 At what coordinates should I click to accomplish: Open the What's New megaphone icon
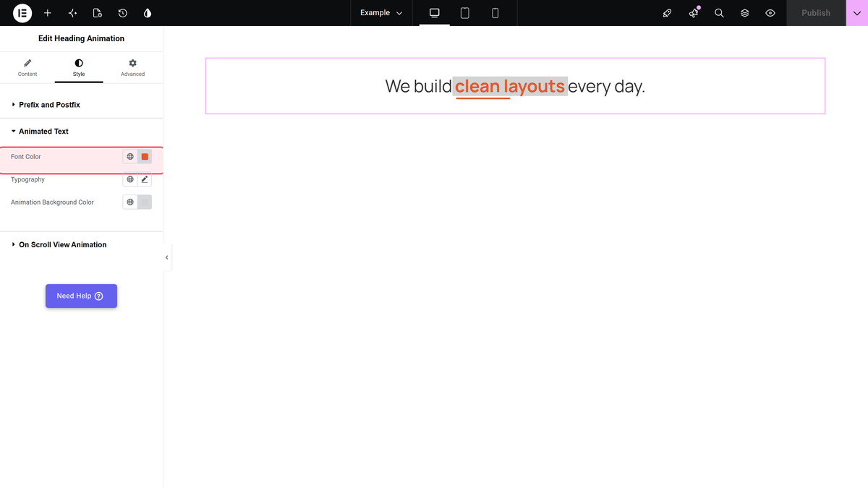pos(694,13)
